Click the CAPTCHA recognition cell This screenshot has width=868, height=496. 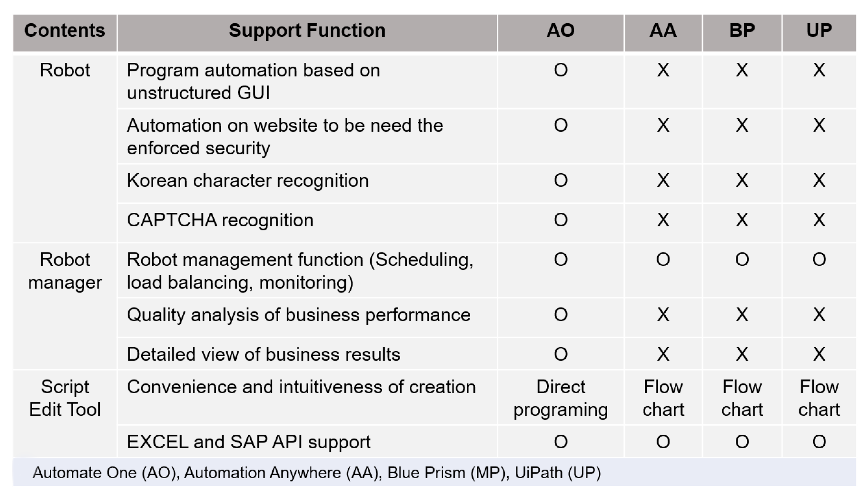[x=220, y=220]
